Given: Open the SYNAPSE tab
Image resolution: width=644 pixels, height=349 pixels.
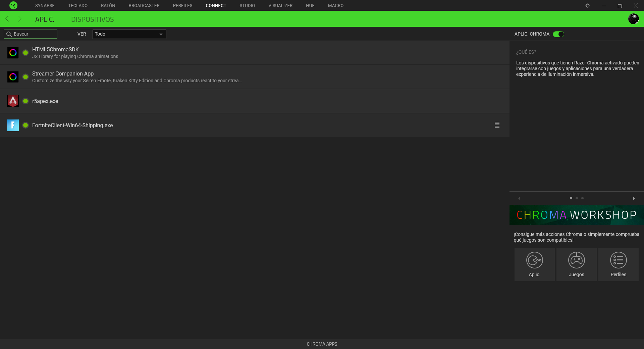Looking at the screenshot, I should (x=45, y=6).
